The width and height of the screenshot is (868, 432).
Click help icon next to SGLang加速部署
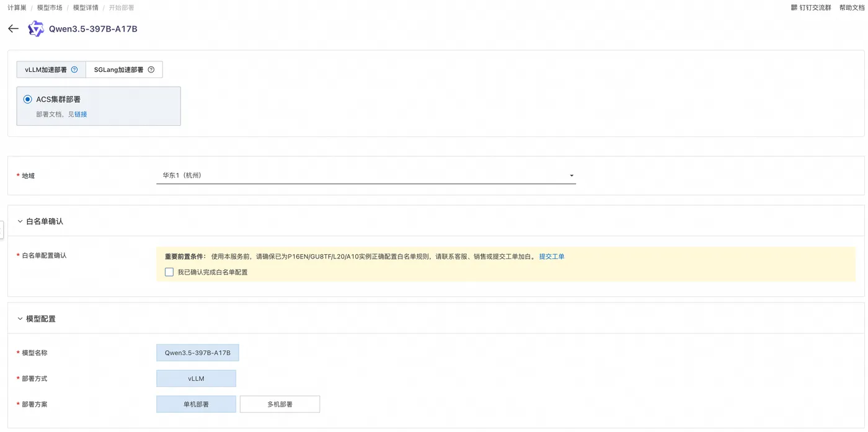pyautogui.click(x=151, y=70)
